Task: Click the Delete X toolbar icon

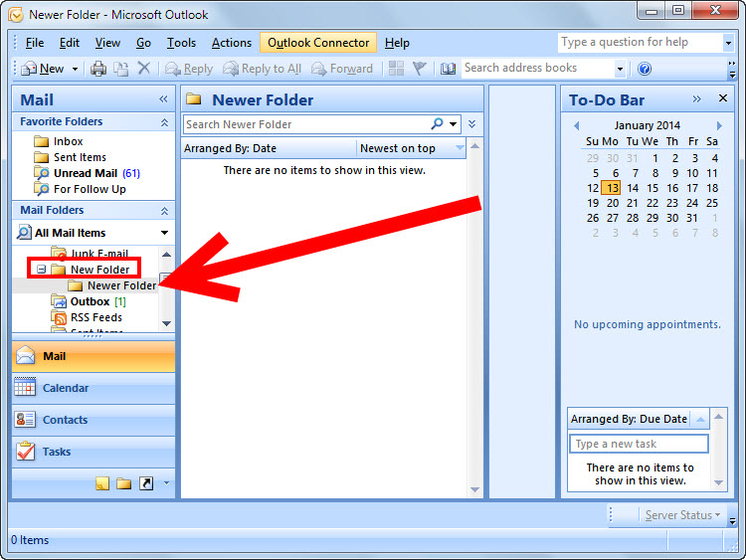Action: click(x=143, y=68)
